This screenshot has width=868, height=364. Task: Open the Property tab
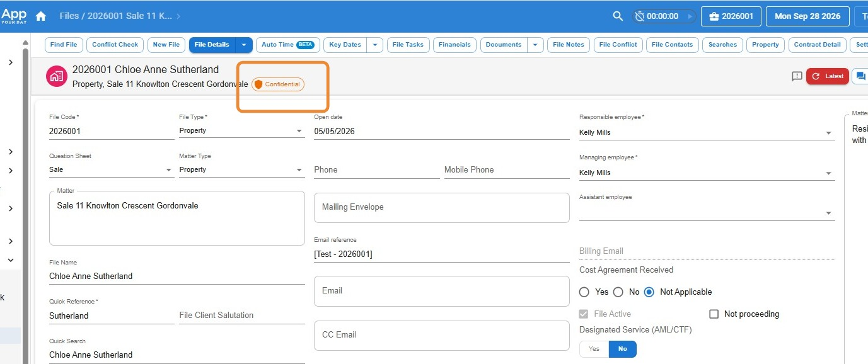765,45
